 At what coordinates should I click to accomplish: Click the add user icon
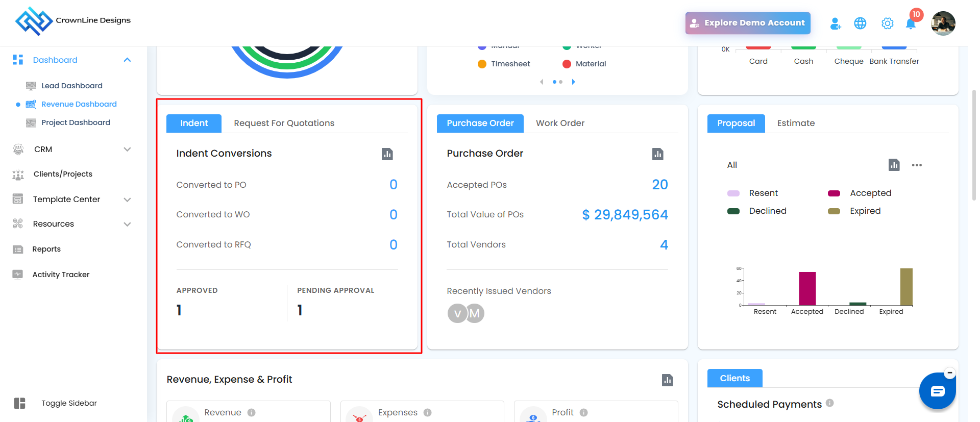[x=835, y=23]
